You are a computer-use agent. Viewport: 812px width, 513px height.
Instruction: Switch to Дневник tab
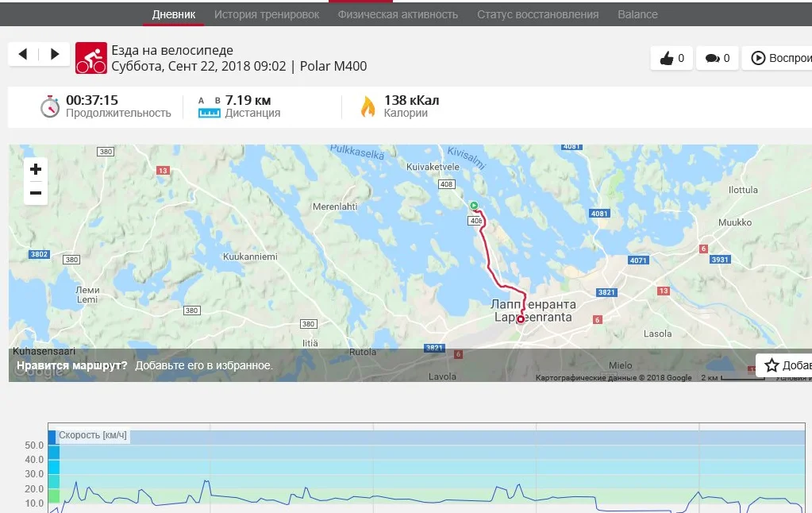point(174,14)
